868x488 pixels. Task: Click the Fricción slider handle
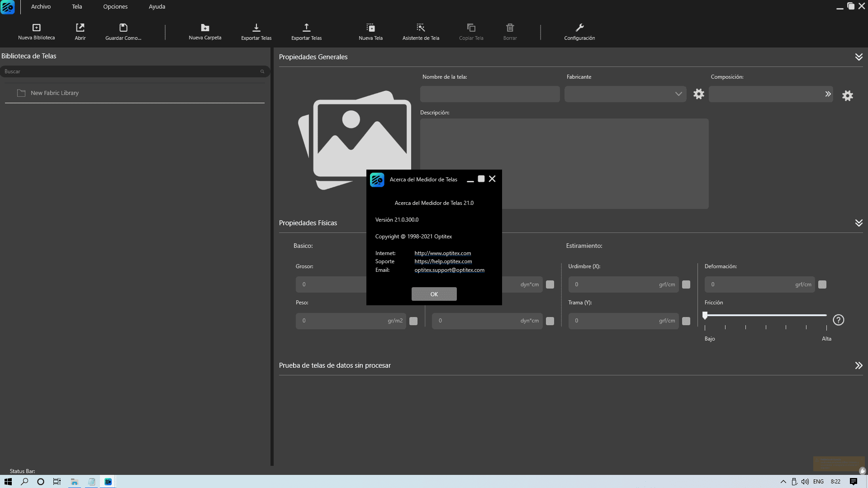click(x=705, y=315)
